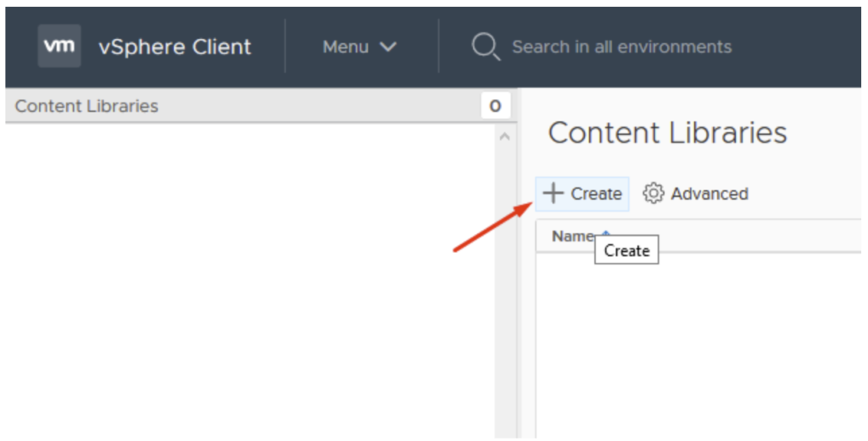Click the sort arrow beside Name
The height and width of the screenshot is (441, 868).
pos(605,235)
